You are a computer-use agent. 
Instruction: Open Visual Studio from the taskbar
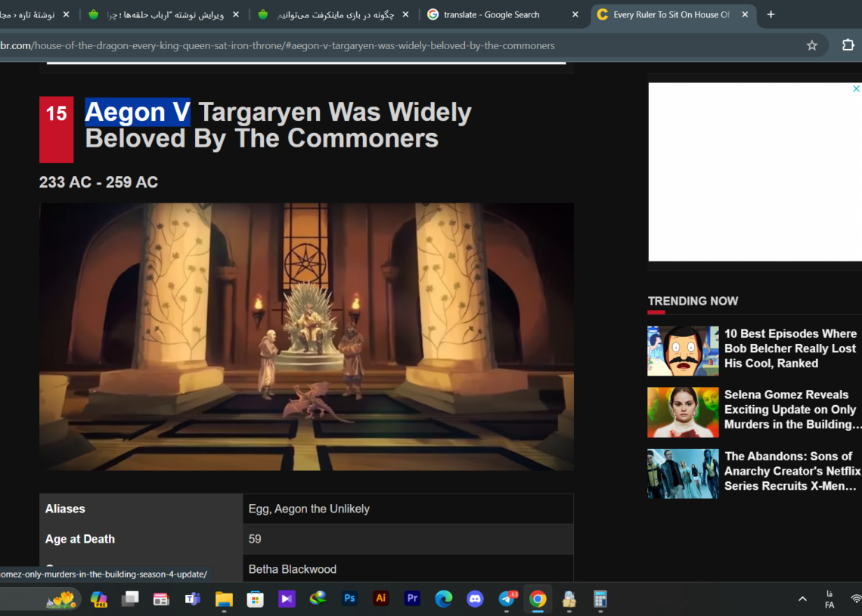[x=287, y=599]
